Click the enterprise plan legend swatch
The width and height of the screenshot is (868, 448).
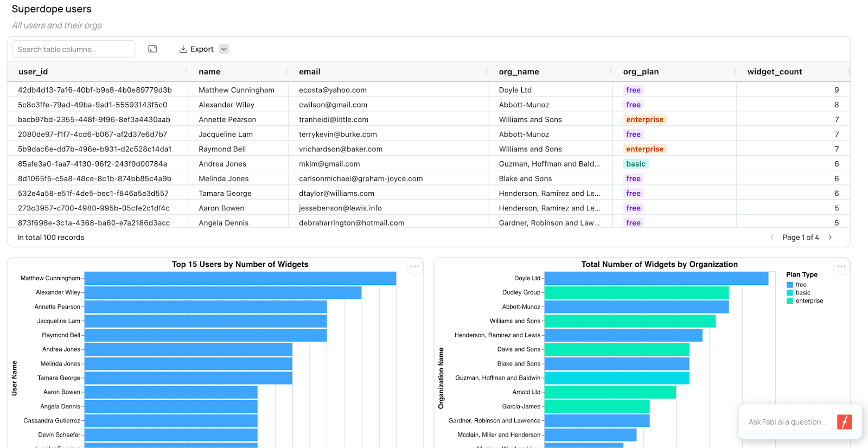(x=790, y=301)
